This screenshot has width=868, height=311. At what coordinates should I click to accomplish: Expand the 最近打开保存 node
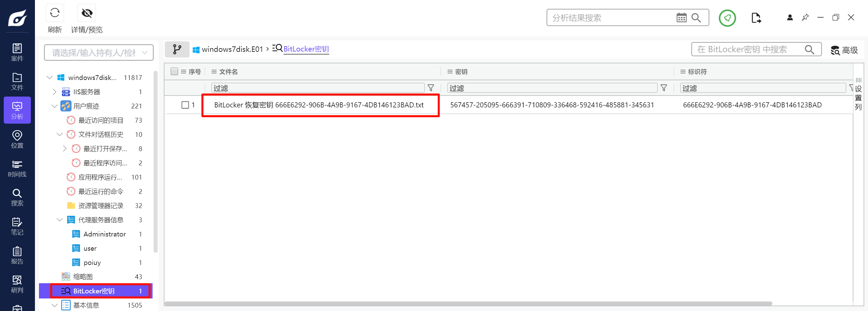click(65, 149)
